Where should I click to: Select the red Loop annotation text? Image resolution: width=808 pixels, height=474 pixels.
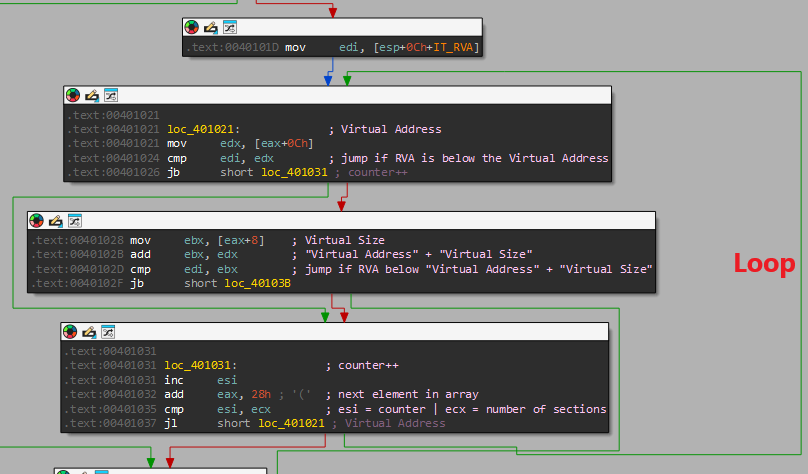click(x=764, y=263)
